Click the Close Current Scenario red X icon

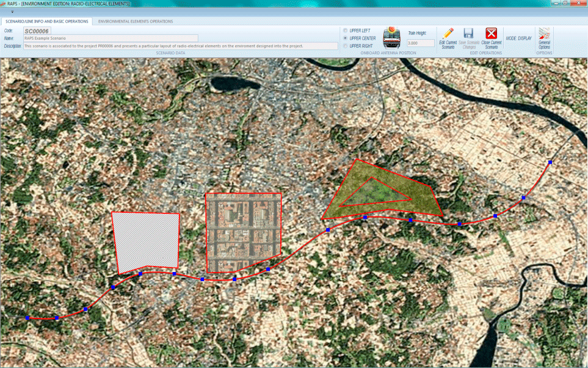[491, 34]
